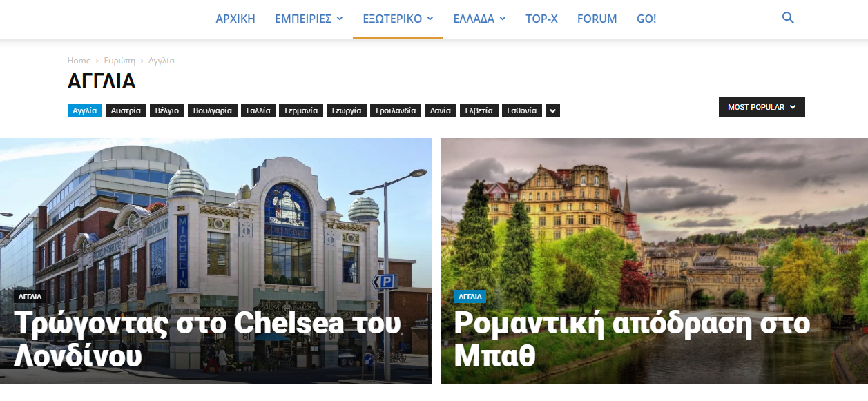Viewport: 868px width, 401px height.
Task: Select the Γροιλανδία tag
Action: [x=396, y=110]
